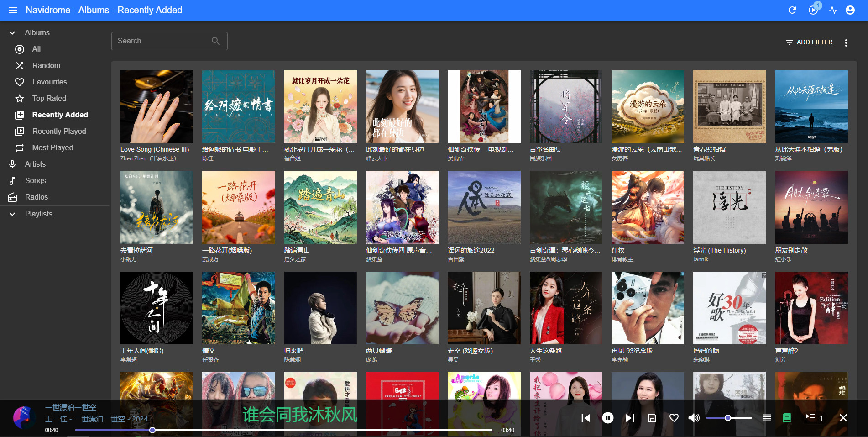868x437 pixels.
Task: Open the now playing badge icon
Action: point(813,10)
